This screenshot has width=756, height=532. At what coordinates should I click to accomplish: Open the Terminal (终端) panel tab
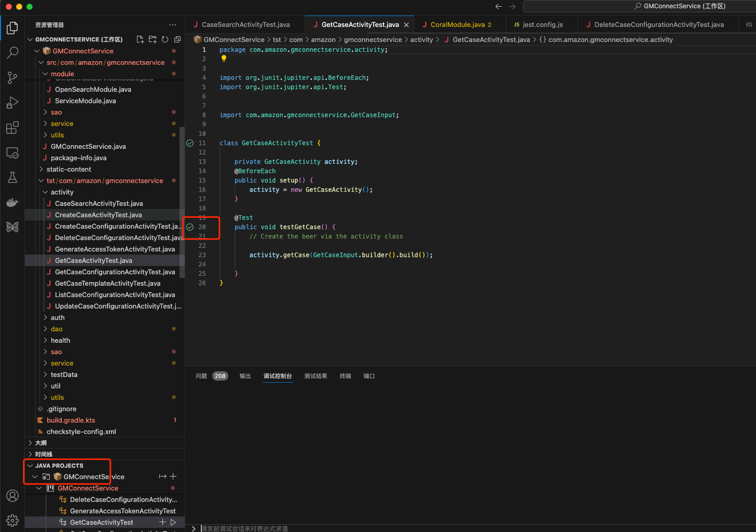click(345, 376)
